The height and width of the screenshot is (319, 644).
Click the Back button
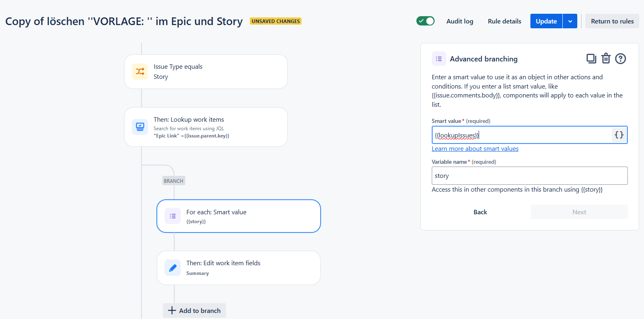coord(480,212)
